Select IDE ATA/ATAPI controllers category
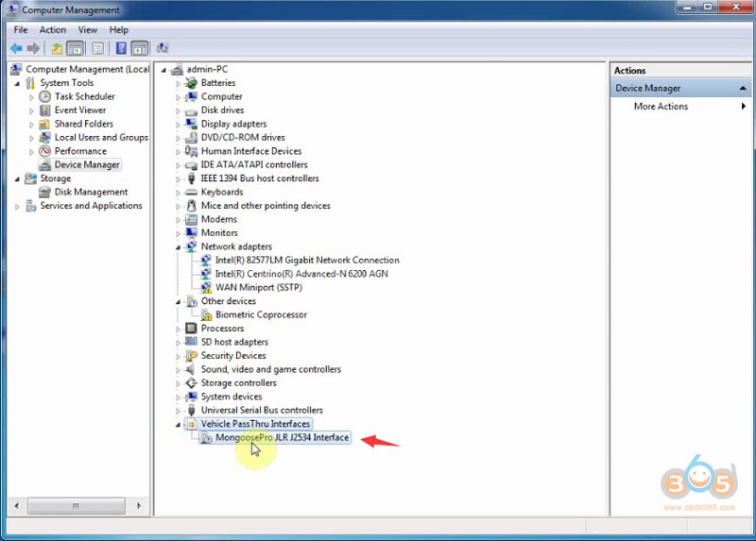The image size is (756, 541). (x=254, y=165)
